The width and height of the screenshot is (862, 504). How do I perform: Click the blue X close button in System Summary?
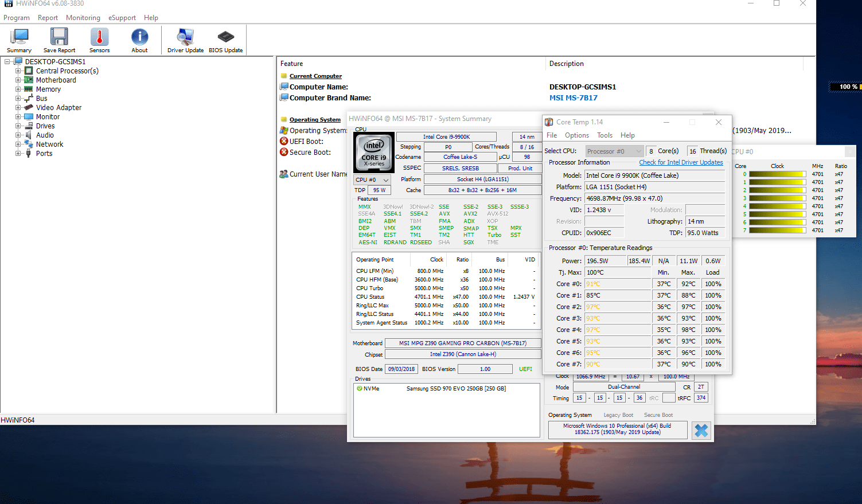click(x=701, y=430)
